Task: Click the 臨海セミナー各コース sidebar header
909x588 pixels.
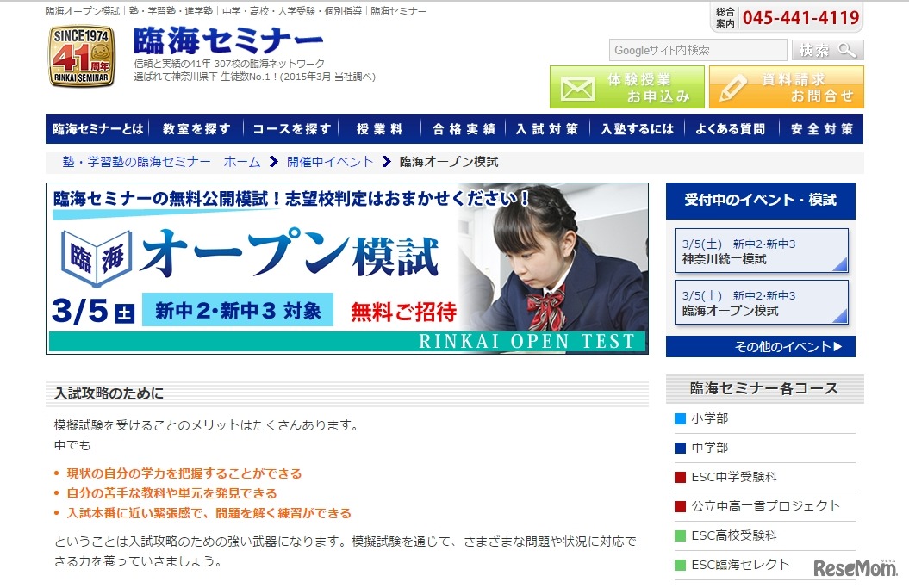Action: click(x=764, y=388)
